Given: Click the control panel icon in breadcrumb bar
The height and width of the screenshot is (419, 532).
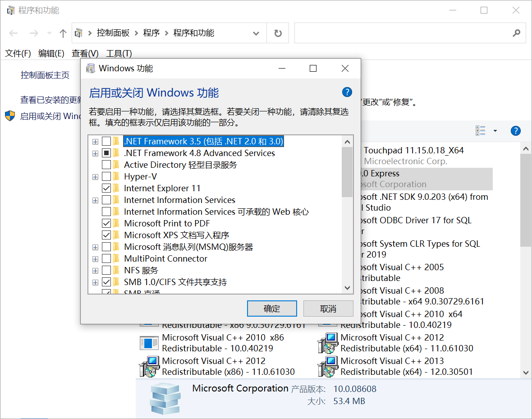Looking at the screenshot, I should coord(79,33).
